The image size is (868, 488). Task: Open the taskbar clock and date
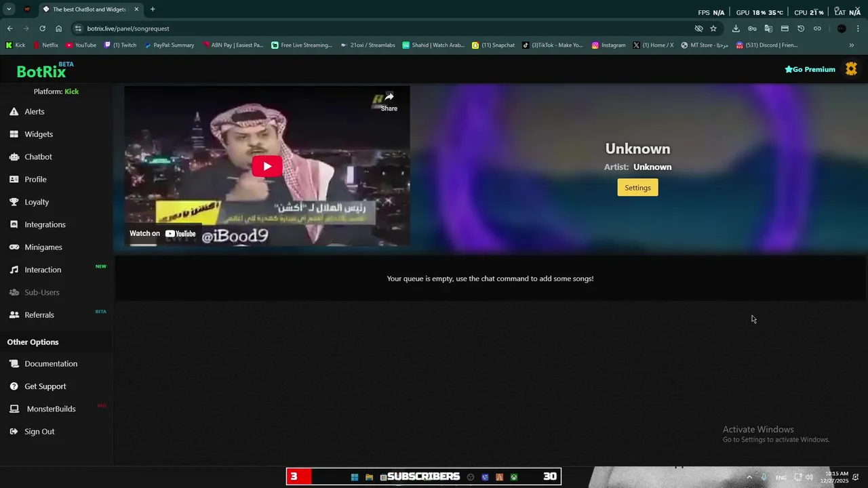[x=836, y=477]
